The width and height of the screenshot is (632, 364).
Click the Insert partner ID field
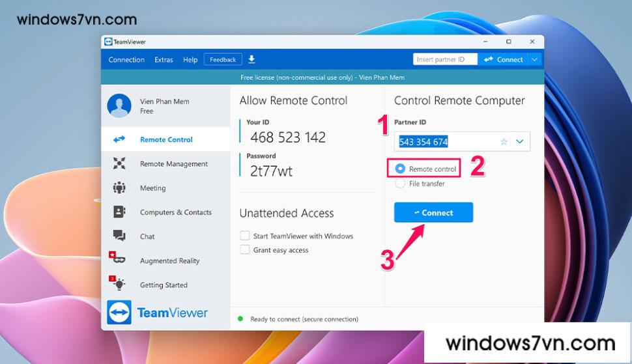pyautogui.click(x=445, y=60)
